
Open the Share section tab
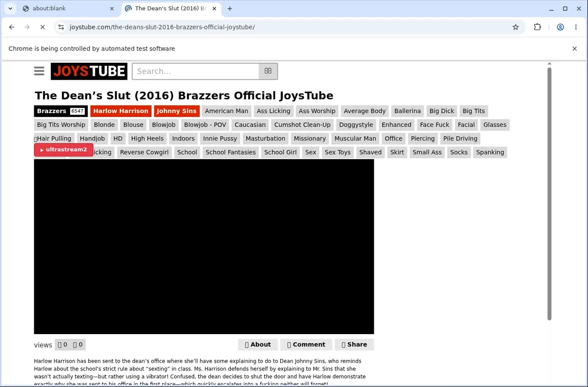click(354, 344)
